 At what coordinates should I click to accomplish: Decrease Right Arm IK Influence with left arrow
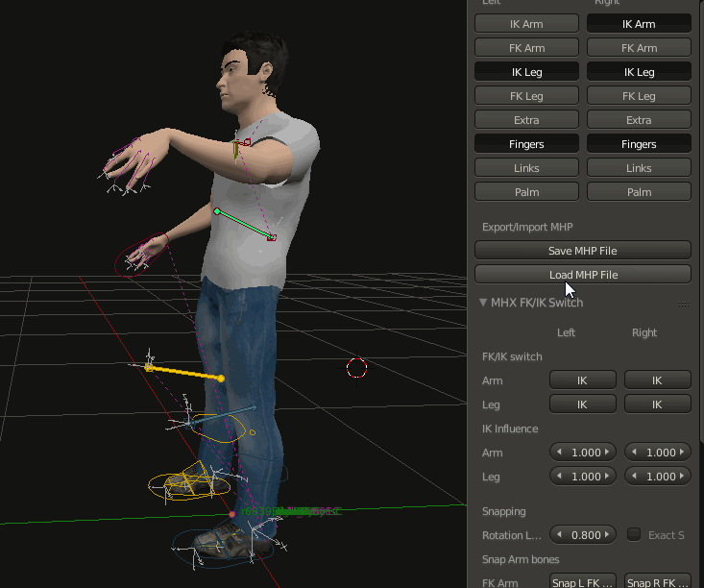(634, 452)
